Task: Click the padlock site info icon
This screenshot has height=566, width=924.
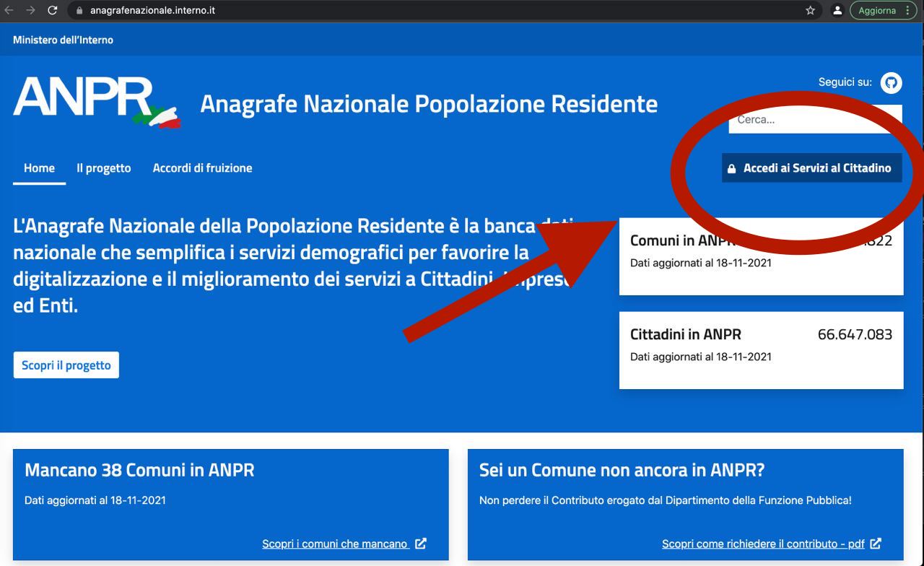Action: tap(80, 11)
